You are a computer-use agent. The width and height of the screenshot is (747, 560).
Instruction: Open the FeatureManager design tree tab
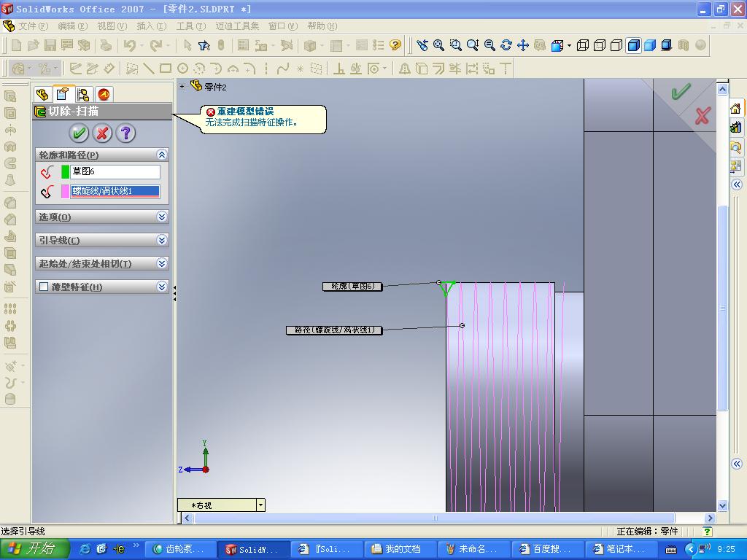pos(42,94)
